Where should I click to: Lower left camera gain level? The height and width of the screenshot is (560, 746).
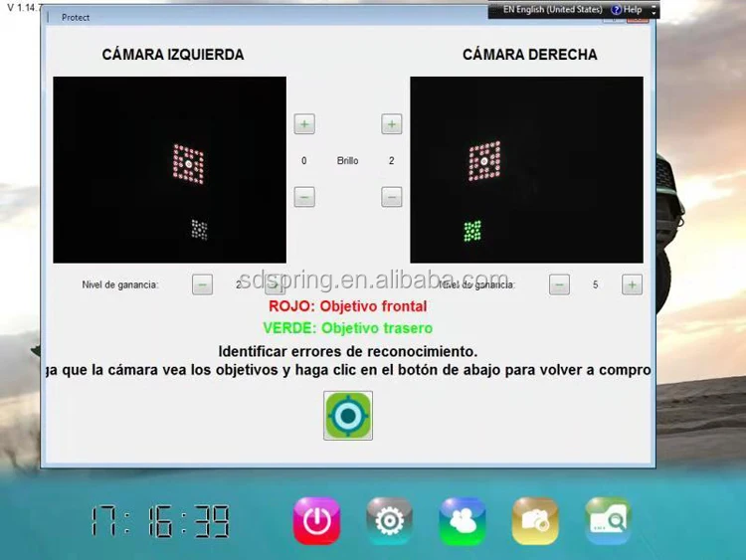202,284
